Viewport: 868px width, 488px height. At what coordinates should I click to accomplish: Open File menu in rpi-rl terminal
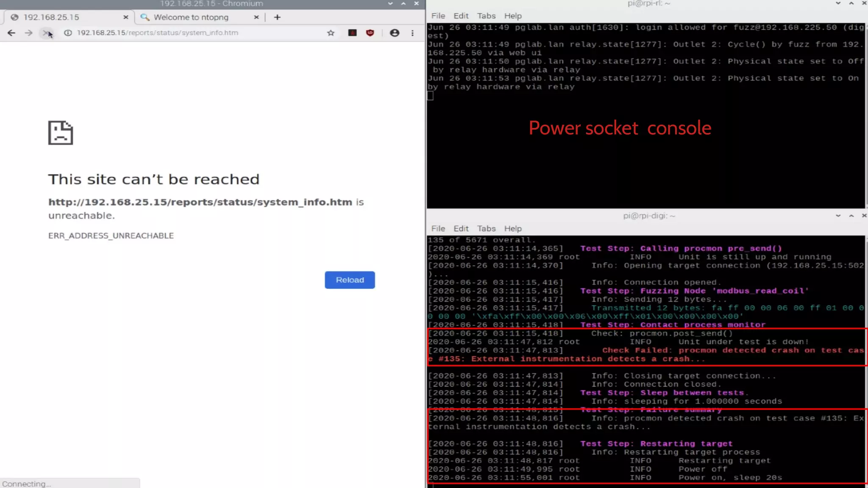(438, 16)
